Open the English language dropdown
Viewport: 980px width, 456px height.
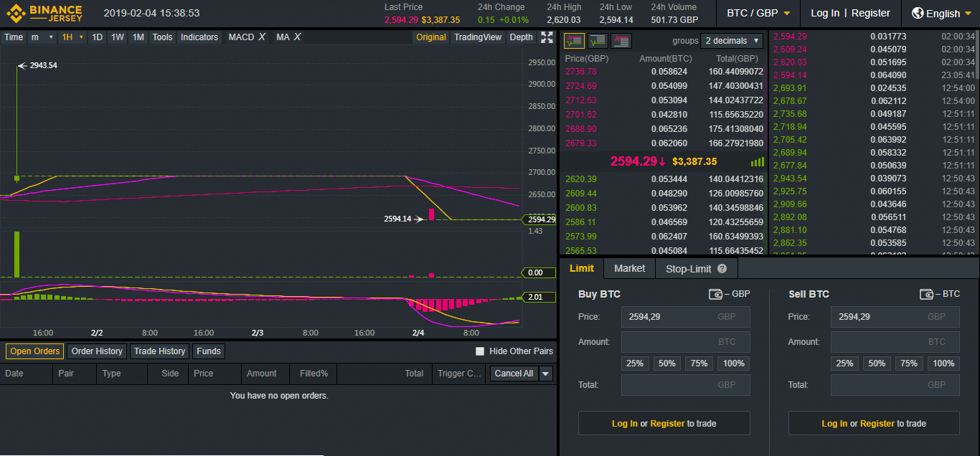[942, 14]
